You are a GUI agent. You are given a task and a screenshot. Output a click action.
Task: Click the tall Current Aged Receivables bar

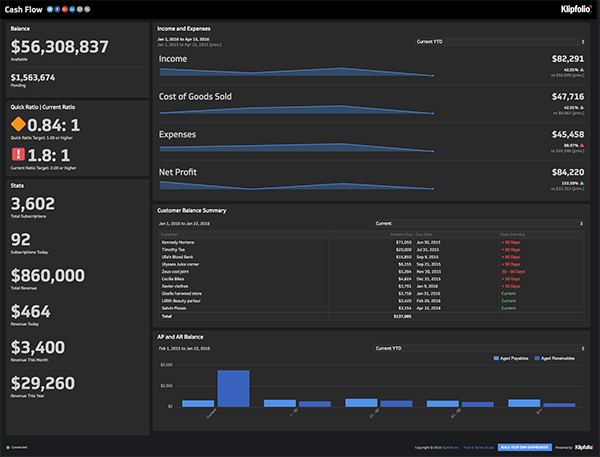coord(233,388)
